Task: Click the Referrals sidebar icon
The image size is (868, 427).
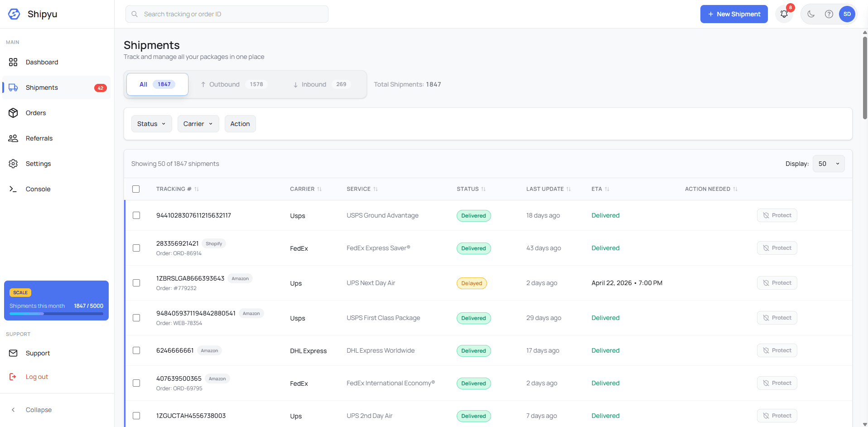Action: 13,138
